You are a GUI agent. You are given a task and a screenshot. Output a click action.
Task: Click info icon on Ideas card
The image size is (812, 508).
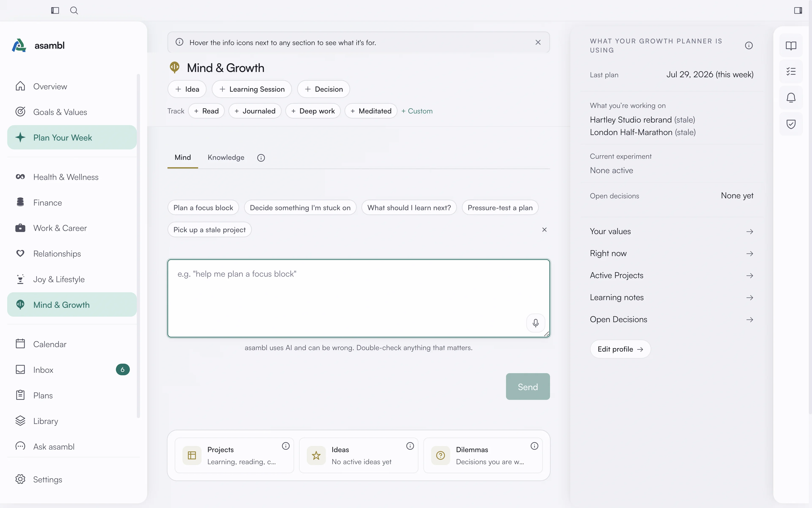[410, 446]
